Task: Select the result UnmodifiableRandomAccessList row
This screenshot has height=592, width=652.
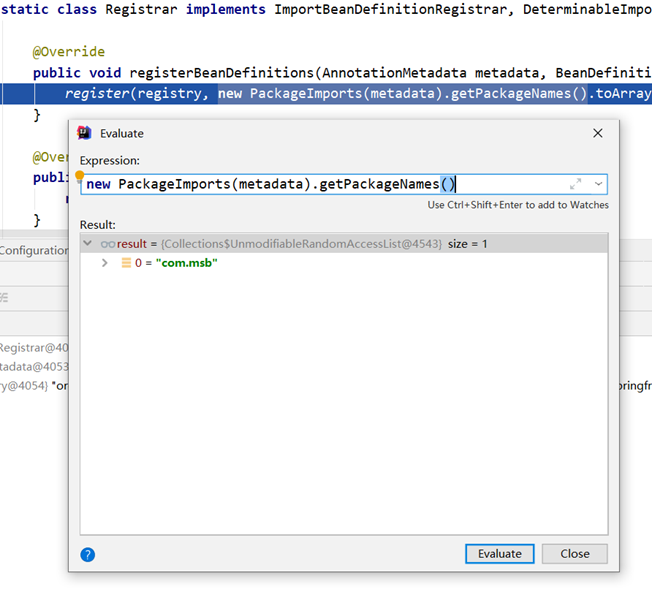Action: 344,244
